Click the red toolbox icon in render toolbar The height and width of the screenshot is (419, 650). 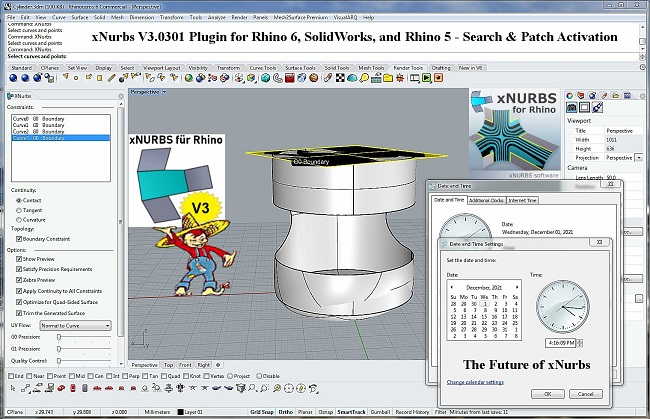coord(290,78)
